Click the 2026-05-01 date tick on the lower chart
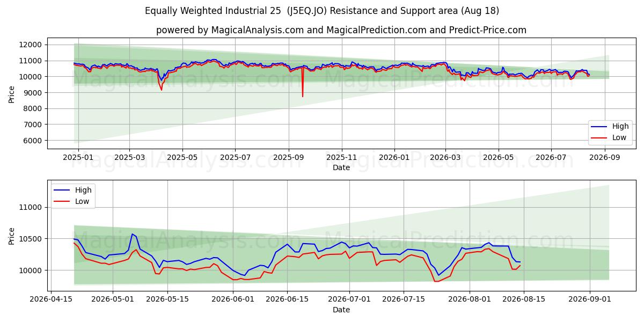The image size is (644, 322). pos(113,300)
